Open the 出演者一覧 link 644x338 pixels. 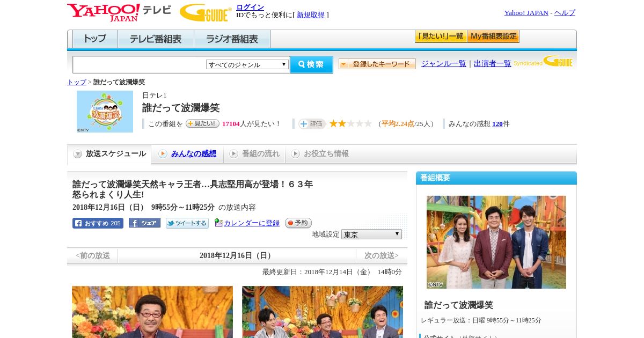[492, 63]
